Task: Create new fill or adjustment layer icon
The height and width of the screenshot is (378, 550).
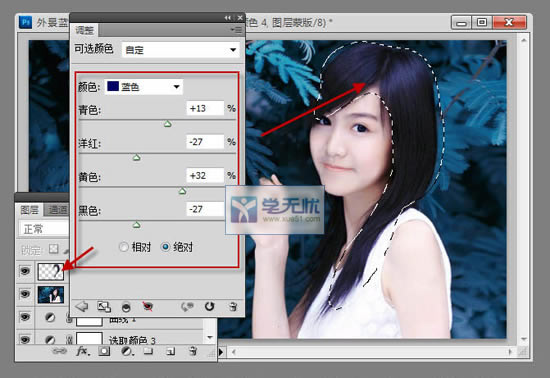Action: (x=127, y=351)
